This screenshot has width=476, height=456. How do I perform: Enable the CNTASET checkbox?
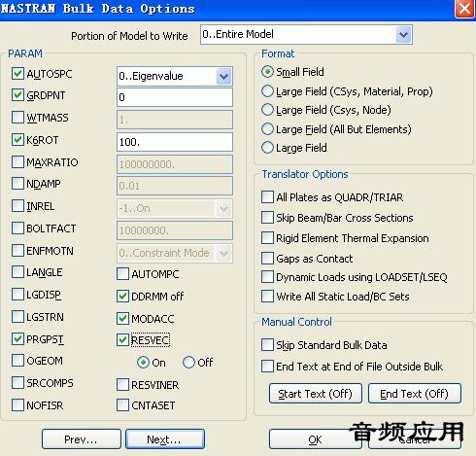122,405
